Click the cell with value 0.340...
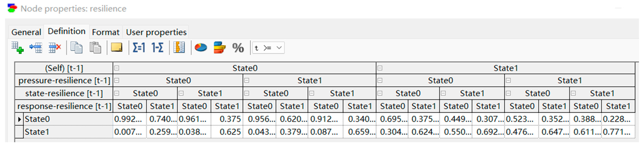The width and height of the screenshot is (644, 146). [x=360, y=119]
